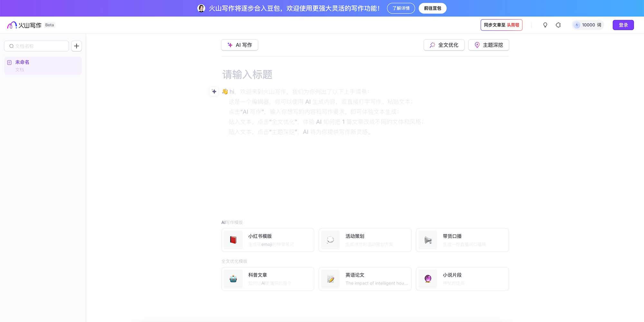
Task: Create new document with plus button
Action: click(x=76, y=46)
